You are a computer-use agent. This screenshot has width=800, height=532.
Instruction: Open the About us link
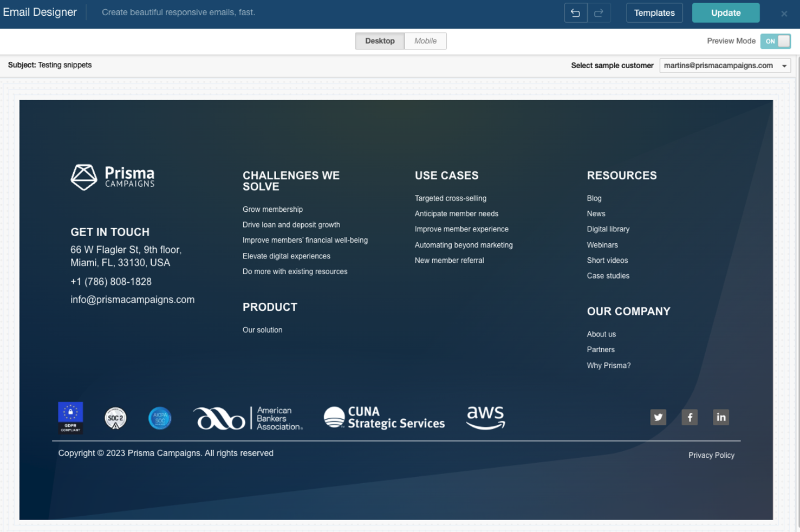pyautogui.click(x=601, y=334)
